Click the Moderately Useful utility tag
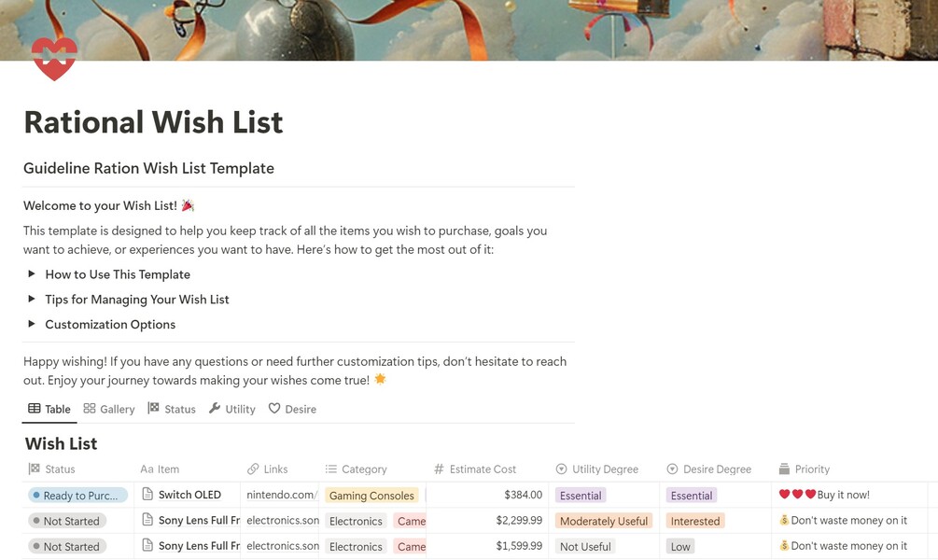Screen dimensions: 938x560 tap(603, 521)
